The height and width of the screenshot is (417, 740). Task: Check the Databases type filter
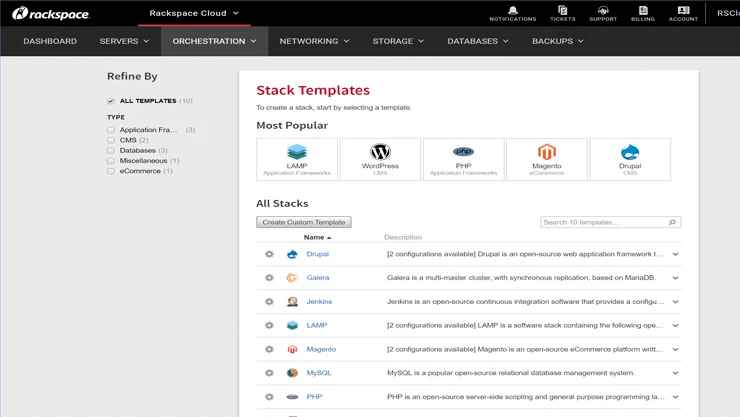click(111, 150)
